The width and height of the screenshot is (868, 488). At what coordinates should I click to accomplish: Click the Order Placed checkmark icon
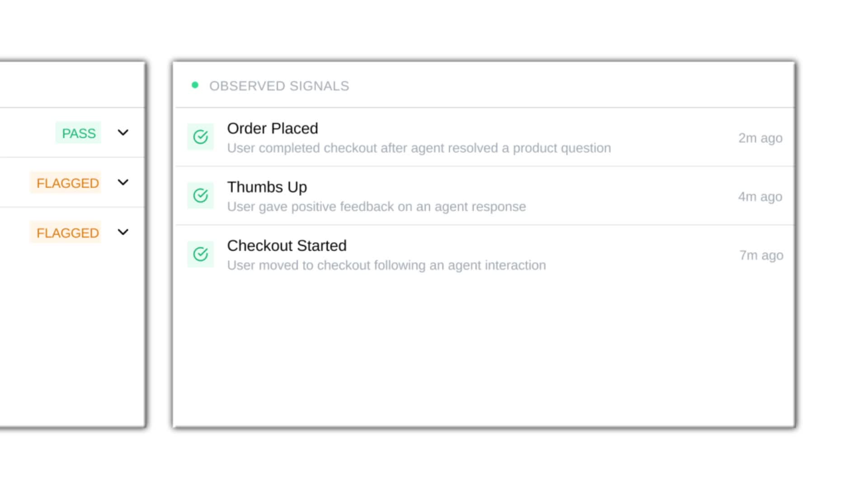point(200,137)
